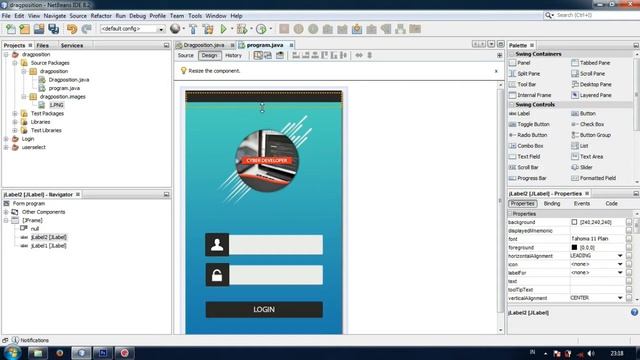Run the project with green play icon

[223, 29]
